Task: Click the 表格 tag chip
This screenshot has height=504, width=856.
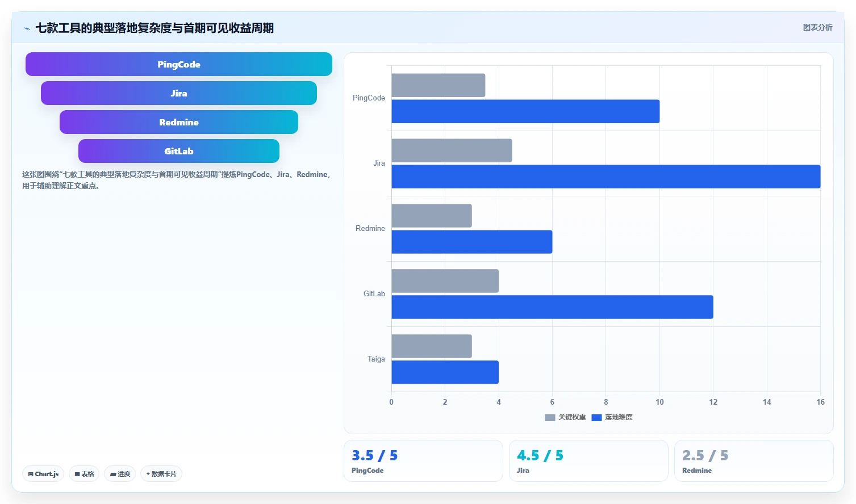Action: coord(84,474)
